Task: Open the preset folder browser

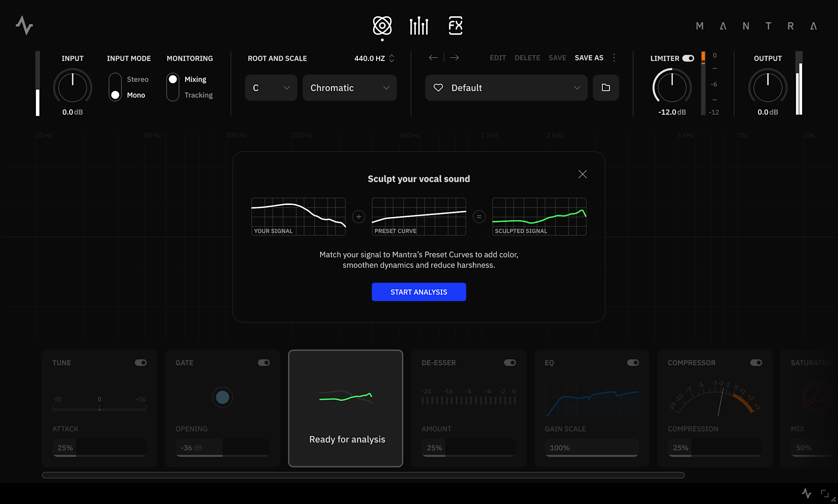Action: [x=606, y=88]
